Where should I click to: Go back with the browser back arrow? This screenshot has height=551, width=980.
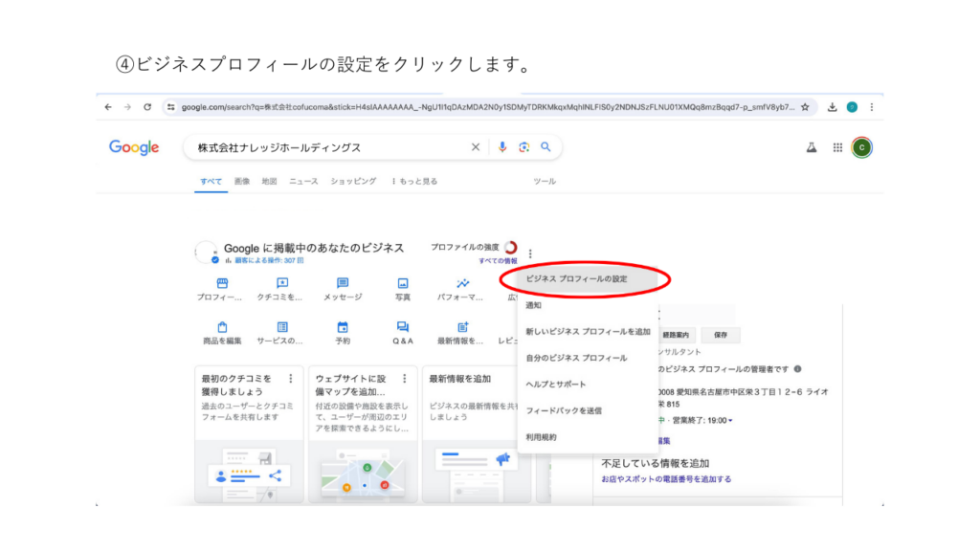tap(108, 107)
